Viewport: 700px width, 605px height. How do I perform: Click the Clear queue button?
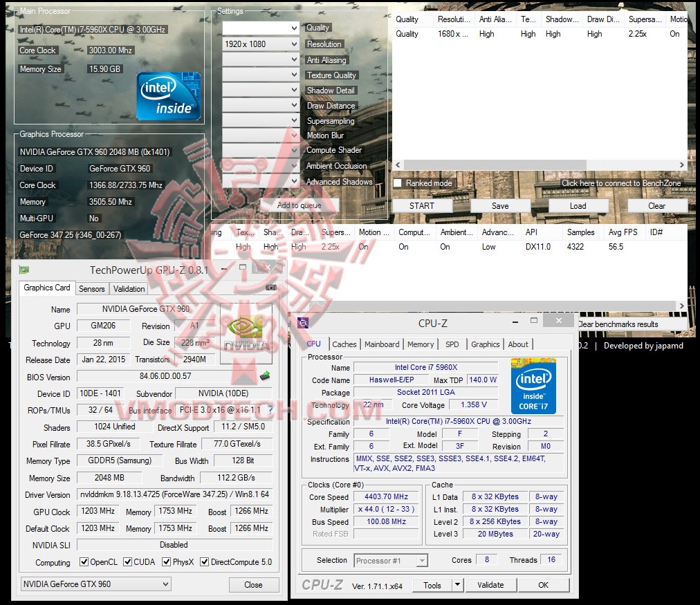656,205
